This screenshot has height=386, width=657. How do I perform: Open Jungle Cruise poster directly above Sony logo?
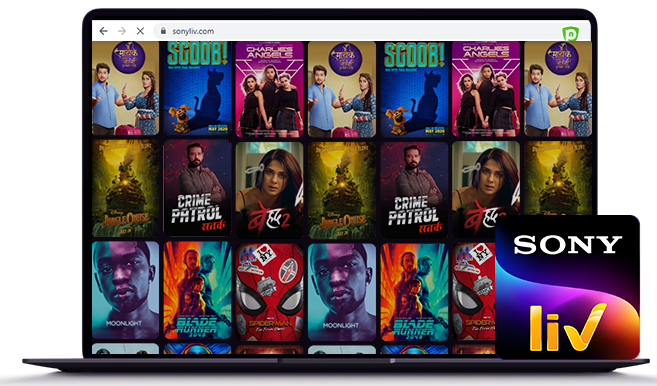click(558, 178)
